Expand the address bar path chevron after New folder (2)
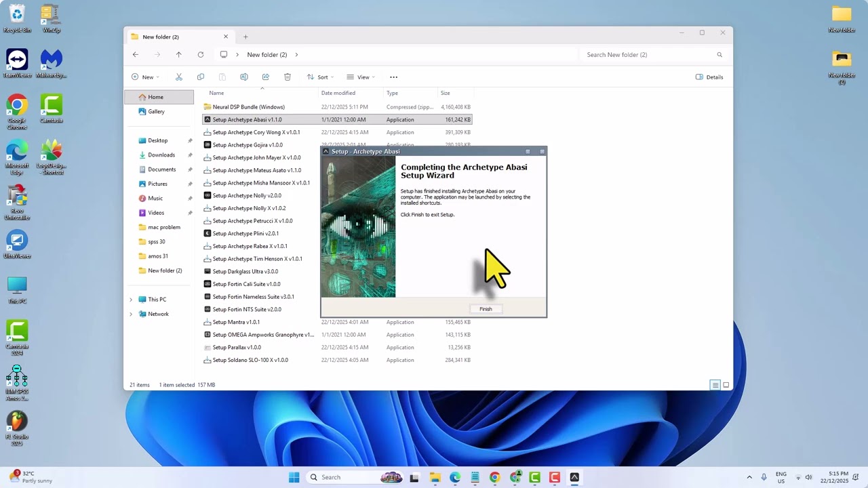This screenshot has width=868, height=488. point(296,54)
